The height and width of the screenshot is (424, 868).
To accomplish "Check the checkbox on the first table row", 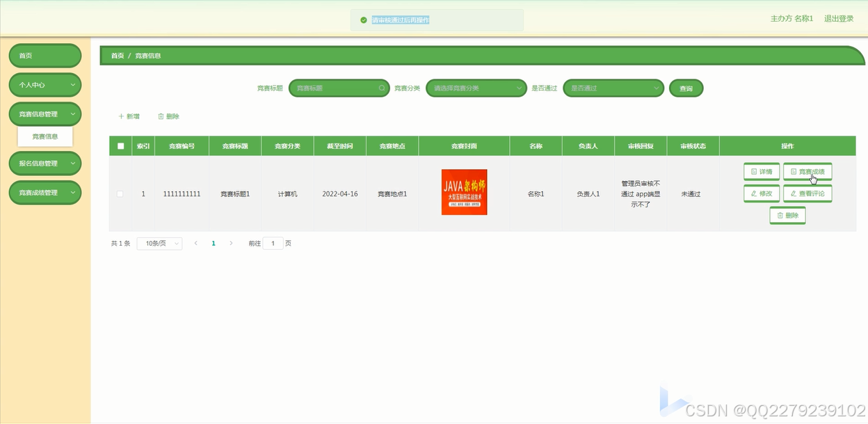I will pos(120,194).
